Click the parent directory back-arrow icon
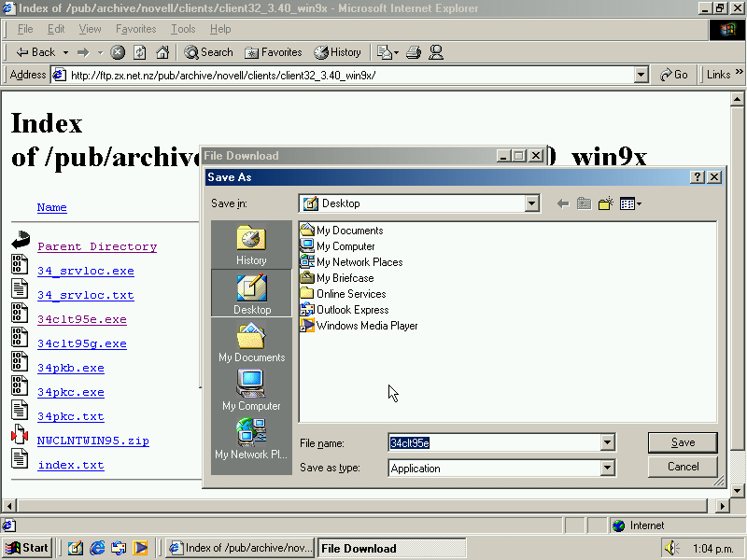 tap(21, 240)
